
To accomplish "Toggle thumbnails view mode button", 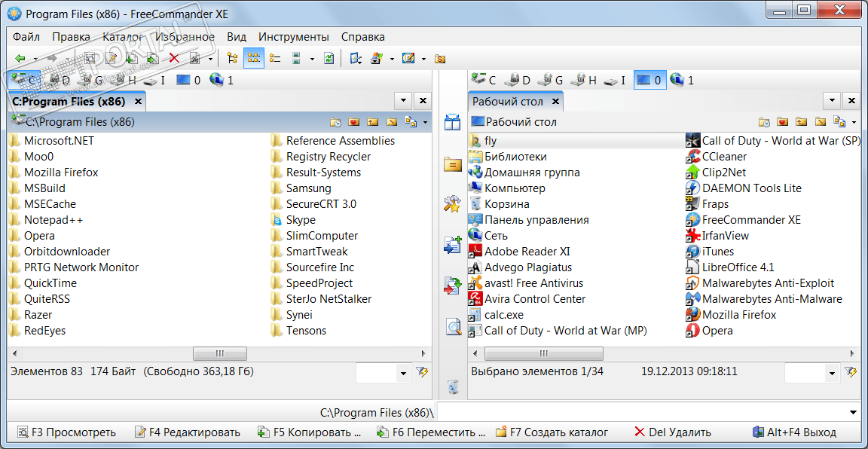I will (297, 58).
